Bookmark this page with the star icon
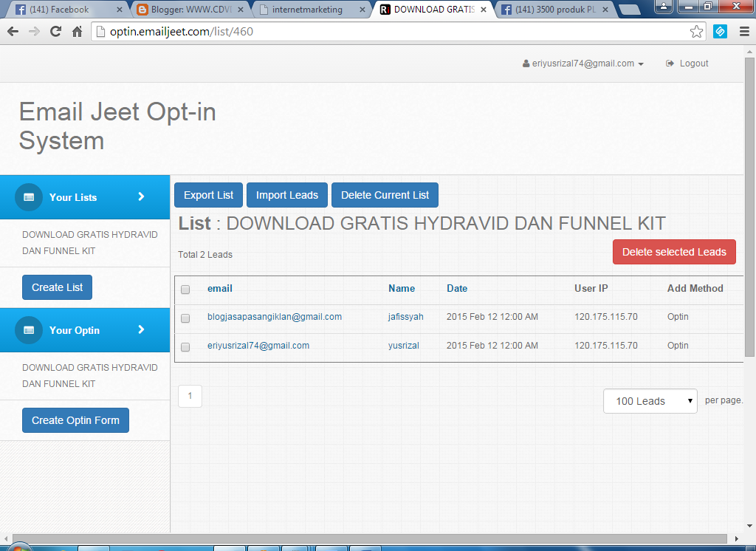 point(696,32)
